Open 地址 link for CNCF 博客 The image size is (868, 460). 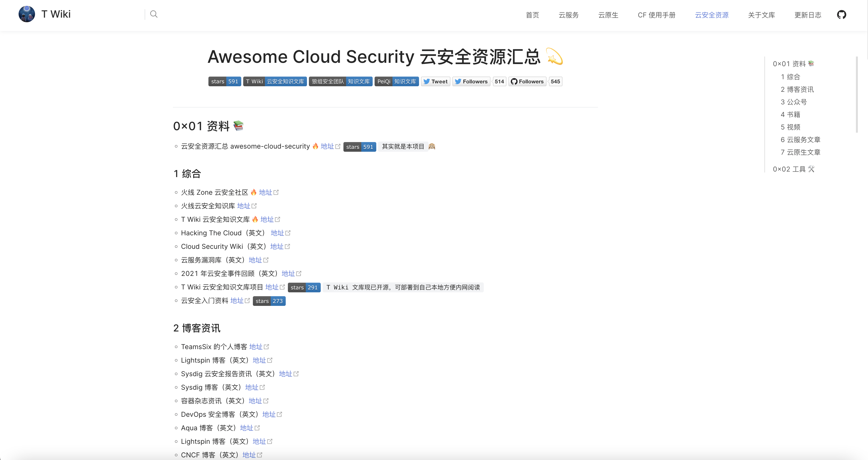[x=252, y=455]
